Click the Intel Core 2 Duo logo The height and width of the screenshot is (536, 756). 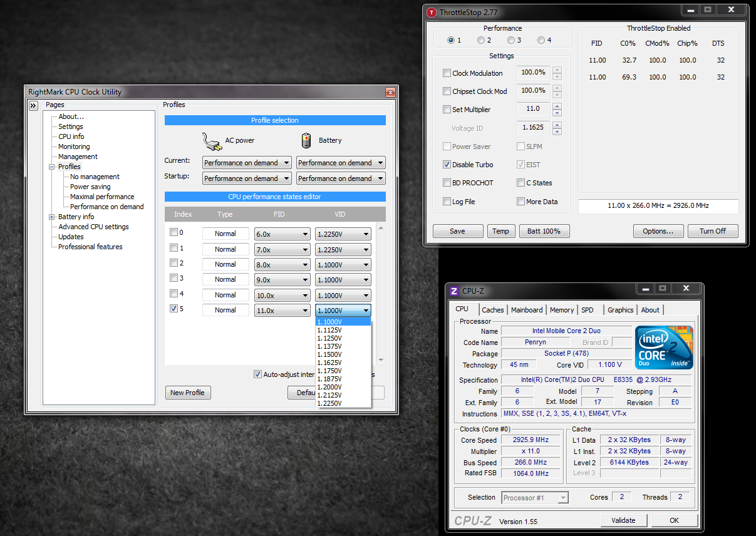(664, 347)
